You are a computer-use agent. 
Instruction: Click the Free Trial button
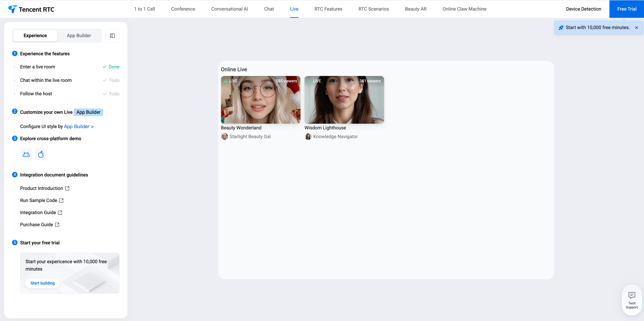pos(627,9)
